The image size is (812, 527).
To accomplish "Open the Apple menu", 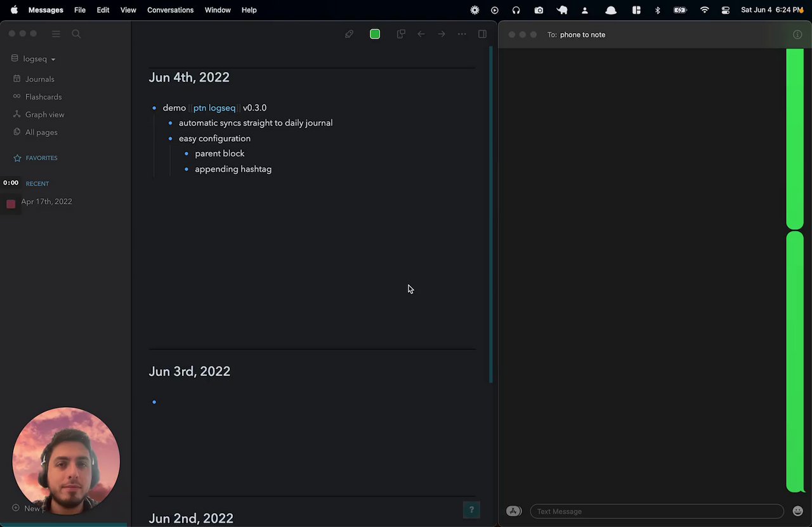I will click(x=14, y=10).
